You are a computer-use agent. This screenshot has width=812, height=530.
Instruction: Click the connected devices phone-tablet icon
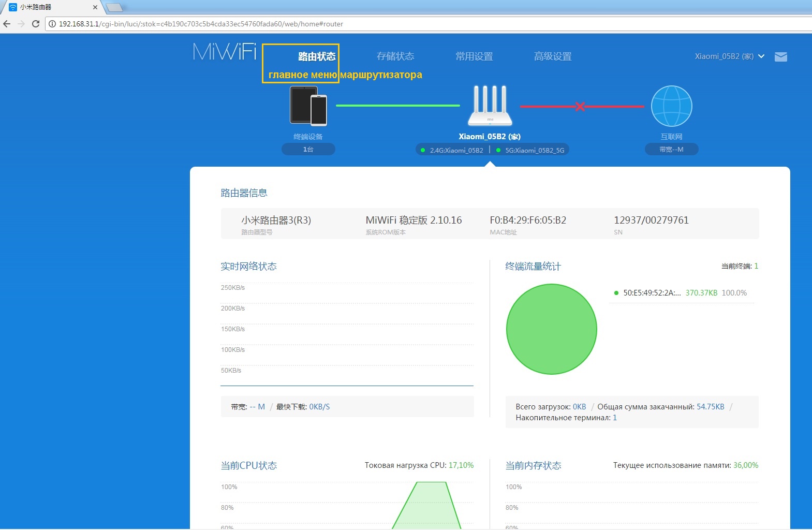(x=308, y=106)
